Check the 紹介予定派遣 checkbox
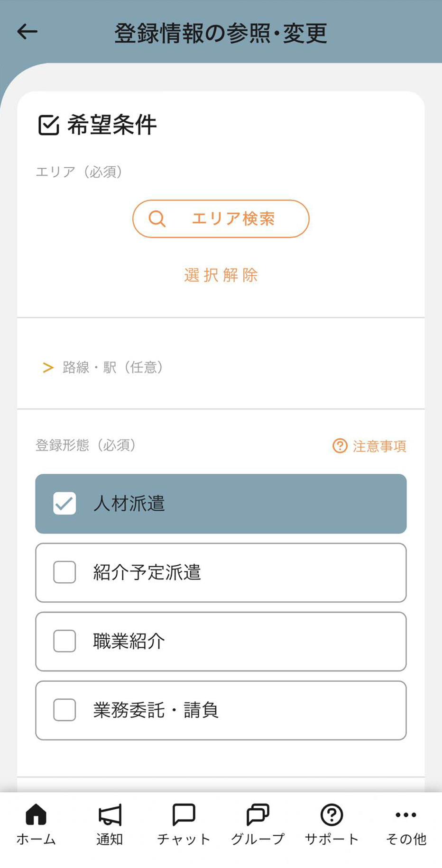442x868 pixels. coord(64,572)
